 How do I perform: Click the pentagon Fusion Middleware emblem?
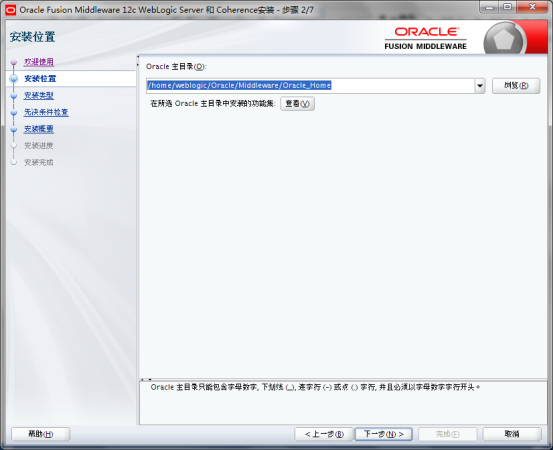504,39
